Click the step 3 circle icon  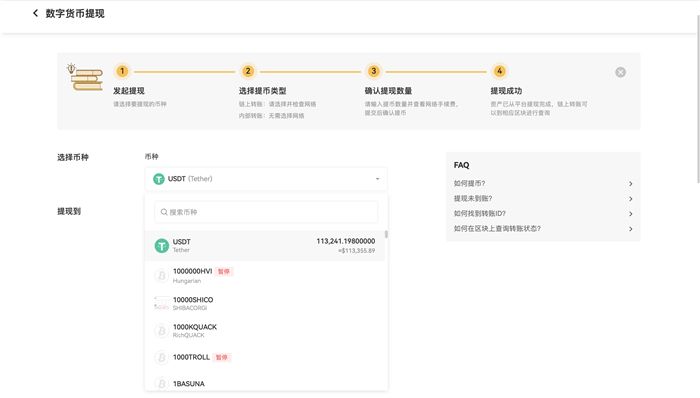(374, 71)
